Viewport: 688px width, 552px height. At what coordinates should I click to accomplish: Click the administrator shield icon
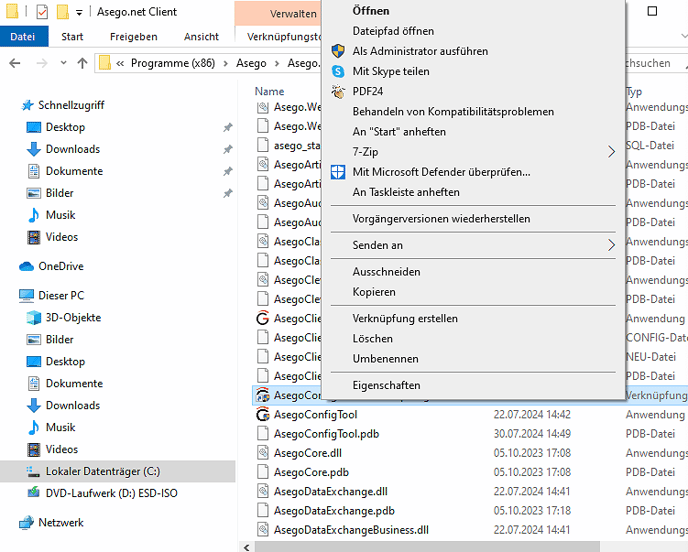338,51
